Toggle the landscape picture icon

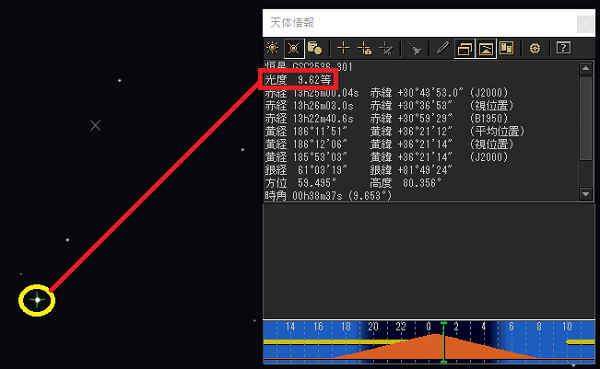click(x=486, y=49)
